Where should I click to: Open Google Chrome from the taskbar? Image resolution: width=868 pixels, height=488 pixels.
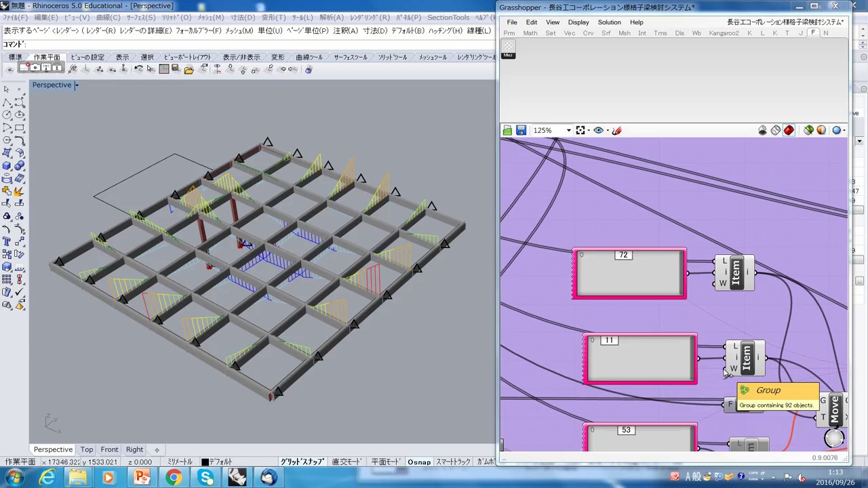174,478
